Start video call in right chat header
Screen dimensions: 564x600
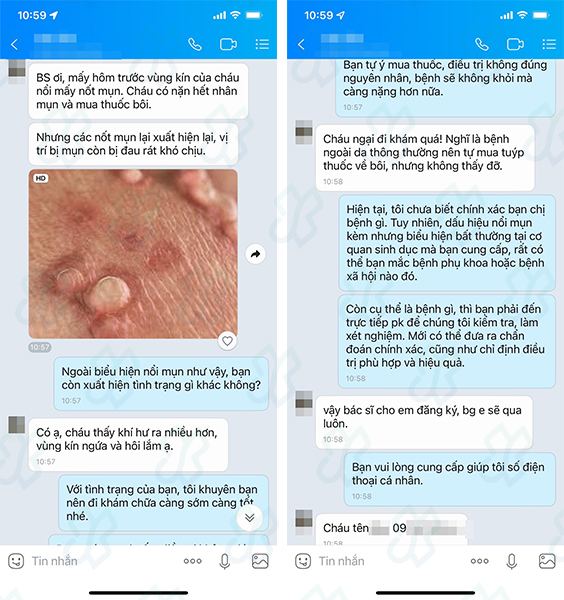515,44
